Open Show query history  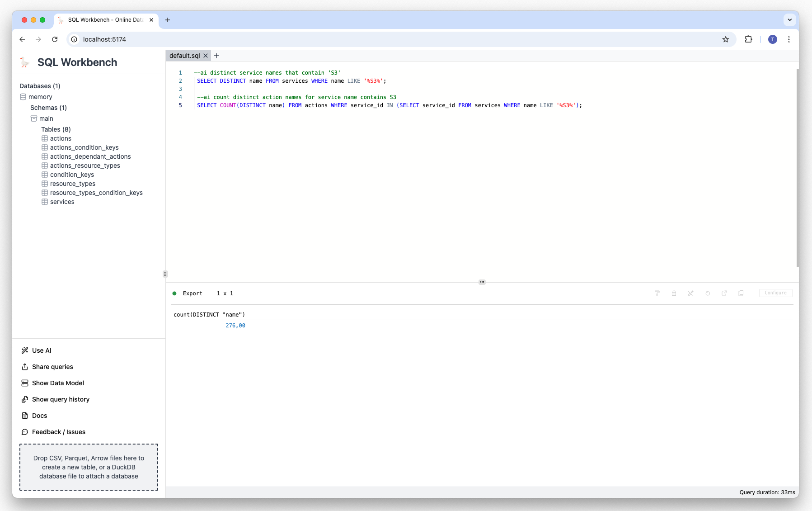(x=61, y=399)
